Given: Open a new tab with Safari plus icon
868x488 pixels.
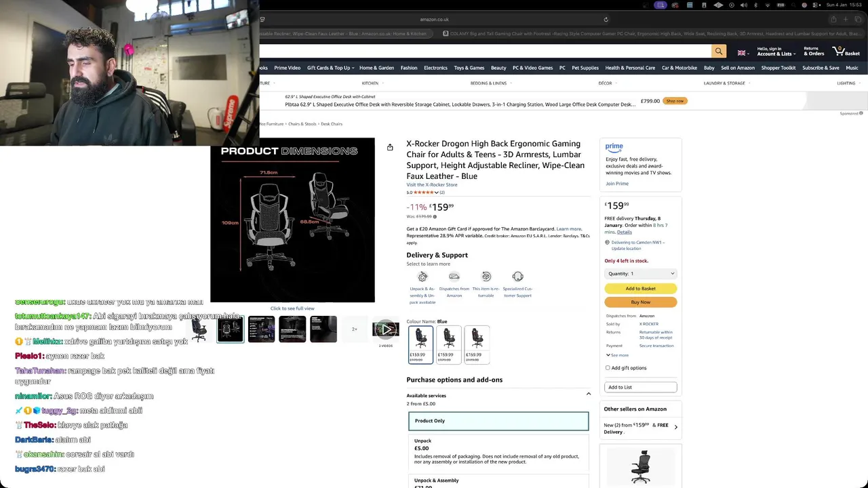Looking at the screenshot, I should point(846,20).
